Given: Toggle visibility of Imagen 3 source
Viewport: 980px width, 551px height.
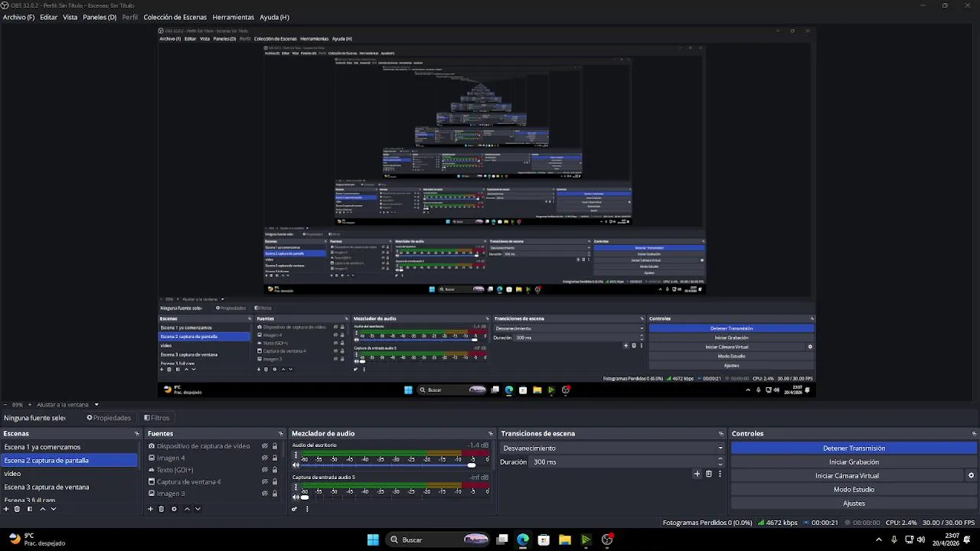Looking at the screenshot, I should [265, 494].
